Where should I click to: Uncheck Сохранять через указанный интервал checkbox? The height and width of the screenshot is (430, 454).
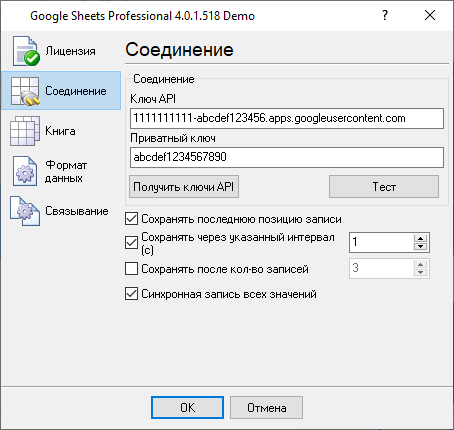coord(131,243)
